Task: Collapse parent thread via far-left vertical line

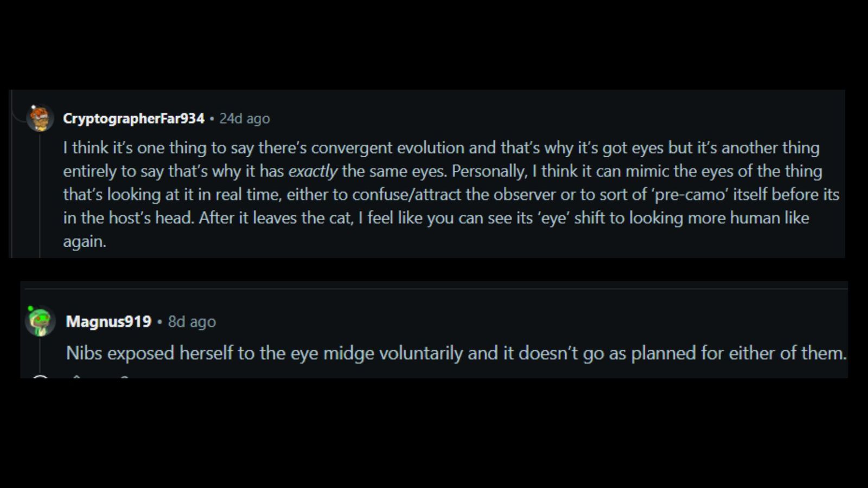Action: pos(11,174)
